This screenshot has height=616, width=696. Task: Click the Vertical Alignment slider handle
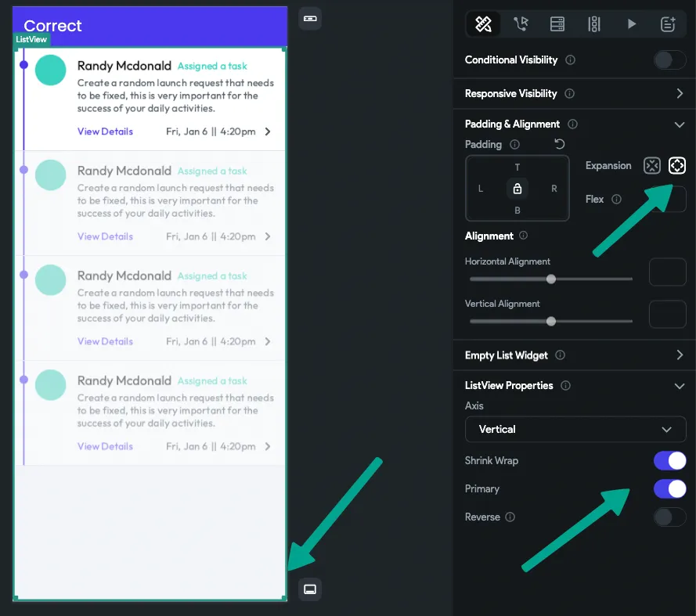551,322
